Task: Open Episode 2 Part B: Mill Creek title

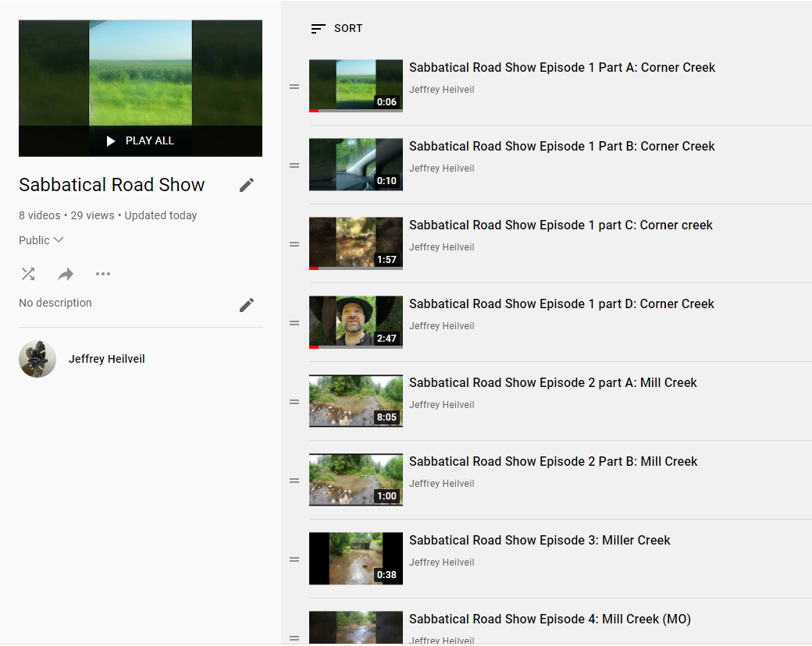Action: [553, 461]
